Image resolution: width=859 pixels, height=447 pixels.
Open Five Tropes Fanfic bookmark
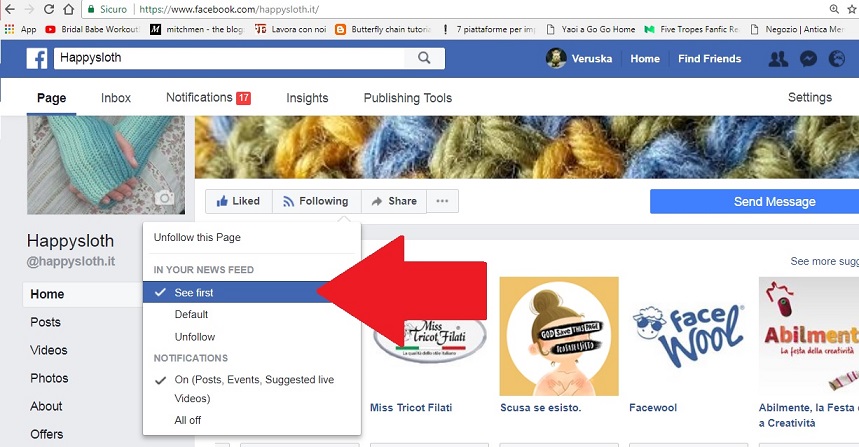691,29
